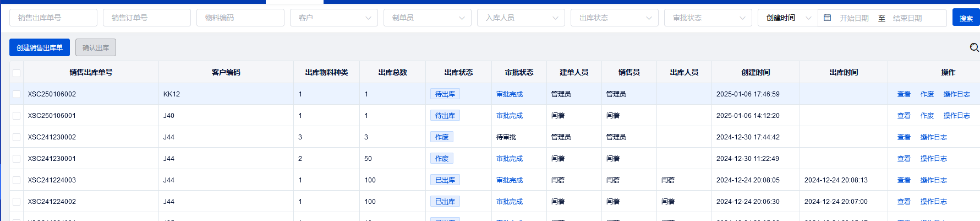The width and height of the screenshot is (980, 221).
Task: Click timestamp 2024-12-24 20:08:13
Action: [836, 180]
